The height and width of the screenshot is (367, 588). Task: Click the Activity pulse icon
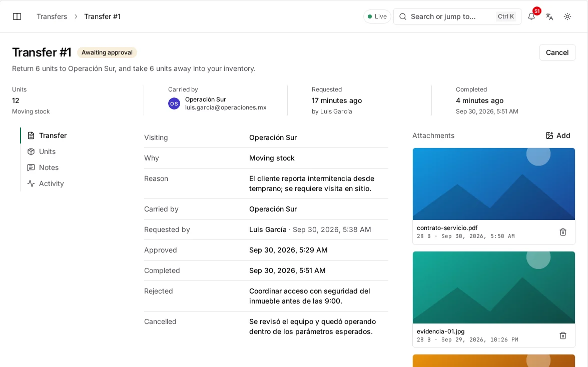[x=31, y=183]
